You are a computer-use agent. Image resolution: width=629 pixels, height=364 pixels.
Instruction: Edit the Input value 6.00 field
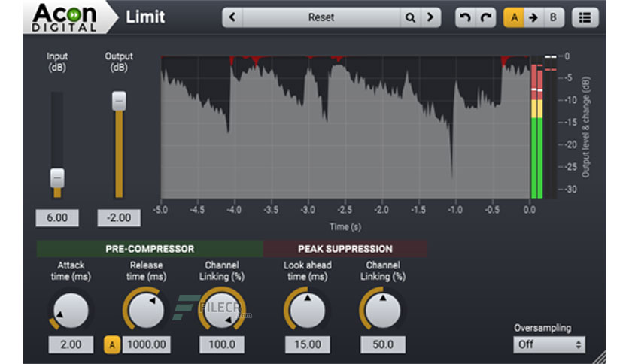click(57, 217)
